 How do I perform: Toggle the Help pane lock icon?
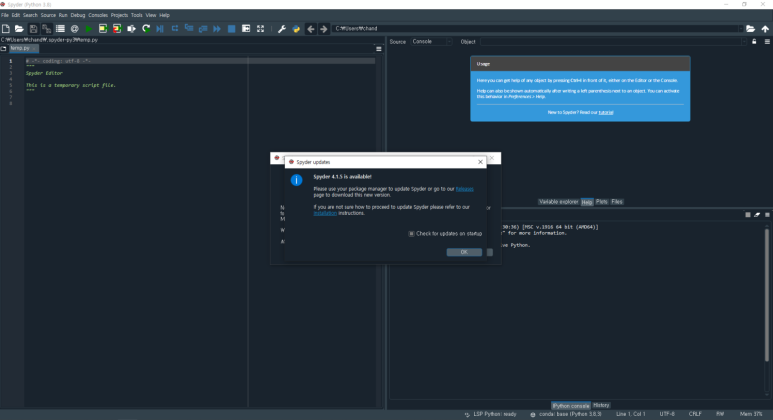click(x=754, y=41)
